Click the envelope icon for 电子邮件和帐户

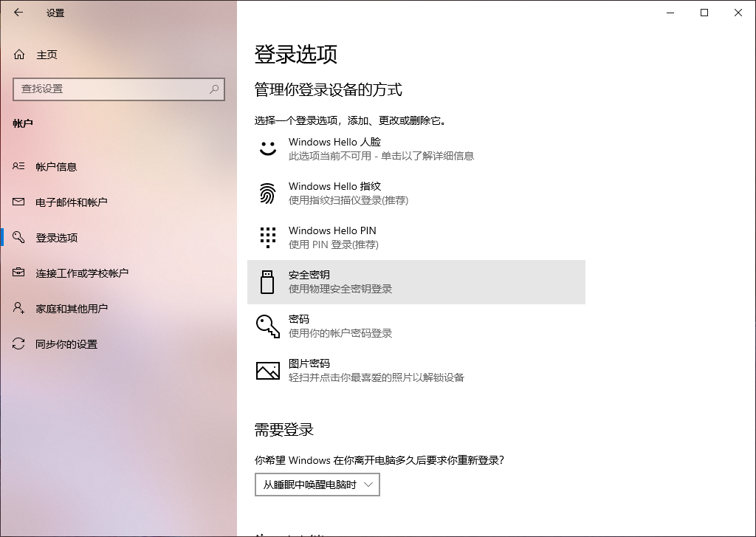[18, 202]
